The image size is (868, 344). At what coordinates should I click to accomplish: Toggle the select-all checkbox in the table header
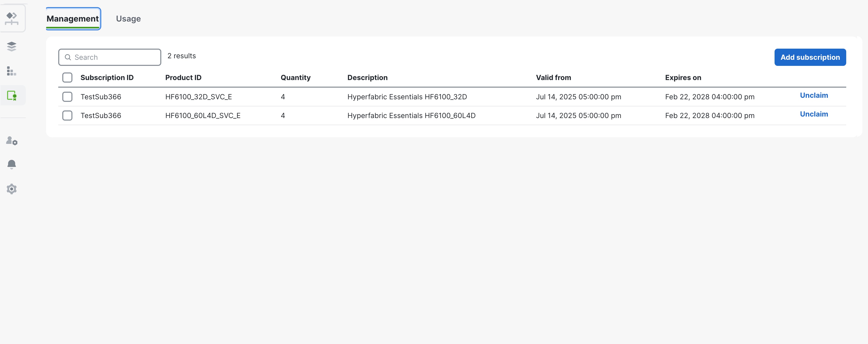coord(67,78)
